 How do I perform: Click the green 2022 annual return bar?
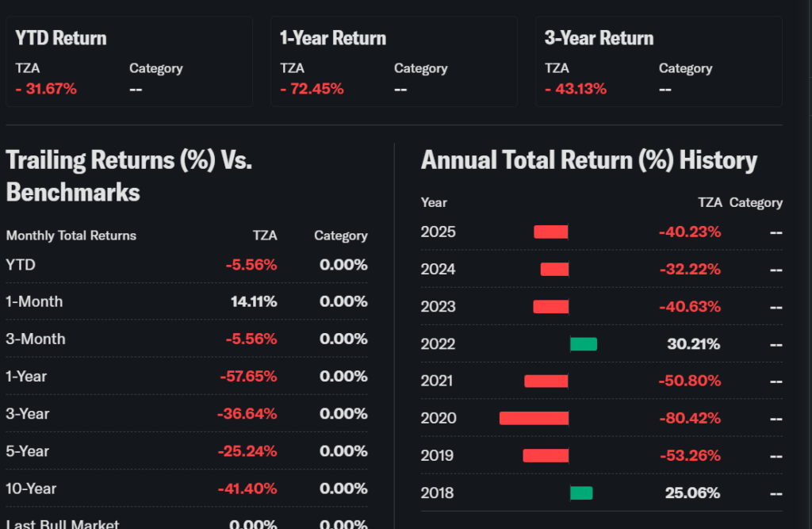pyautogui.click(x=584, y=344)
